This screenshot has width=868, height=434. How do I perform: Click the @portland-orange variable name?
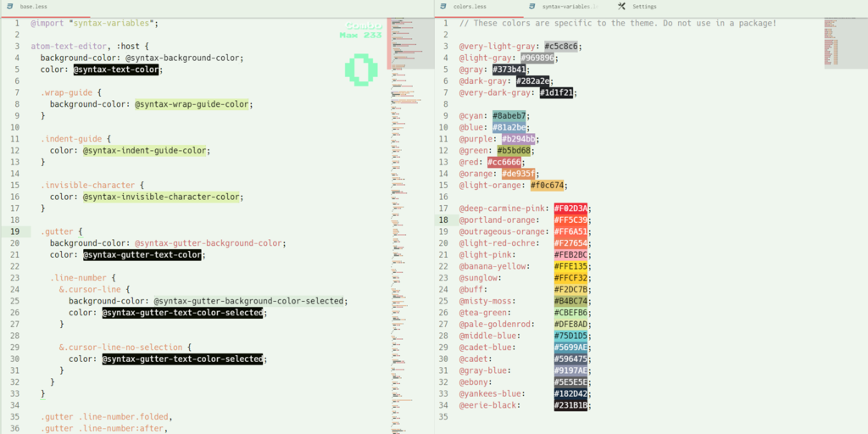497,220
